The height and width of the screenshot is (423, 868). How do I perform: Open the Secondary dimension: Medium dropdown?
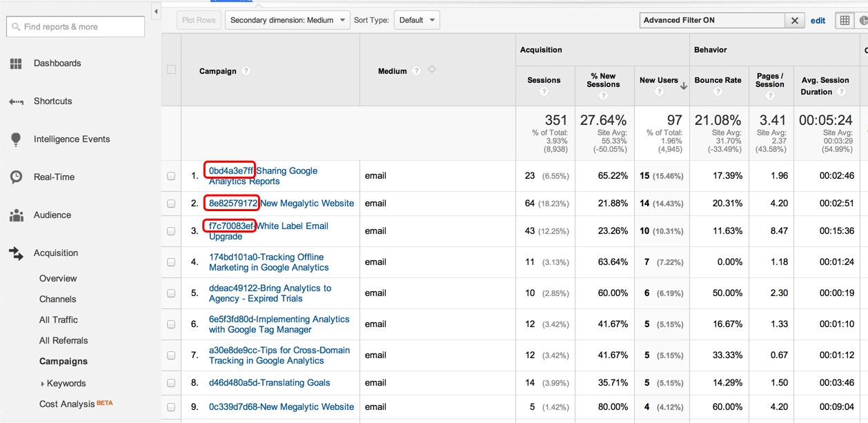pyautogui.click(x=288, y=20)
